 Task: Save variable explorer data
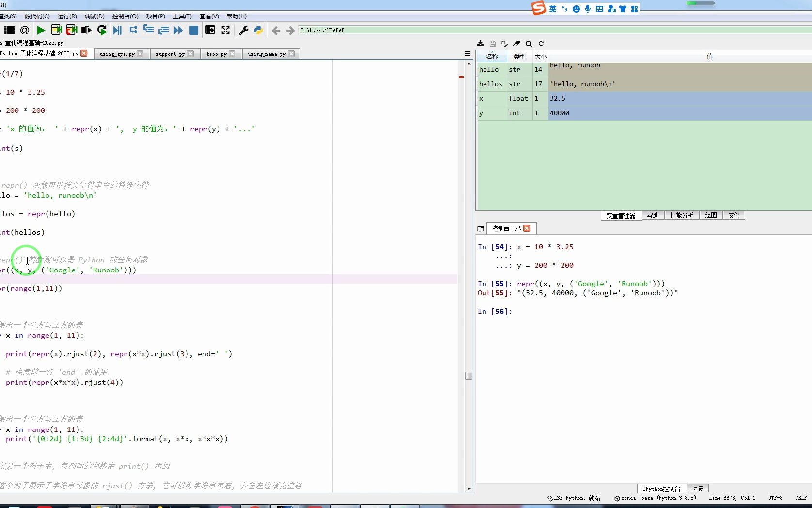point(492,44)
